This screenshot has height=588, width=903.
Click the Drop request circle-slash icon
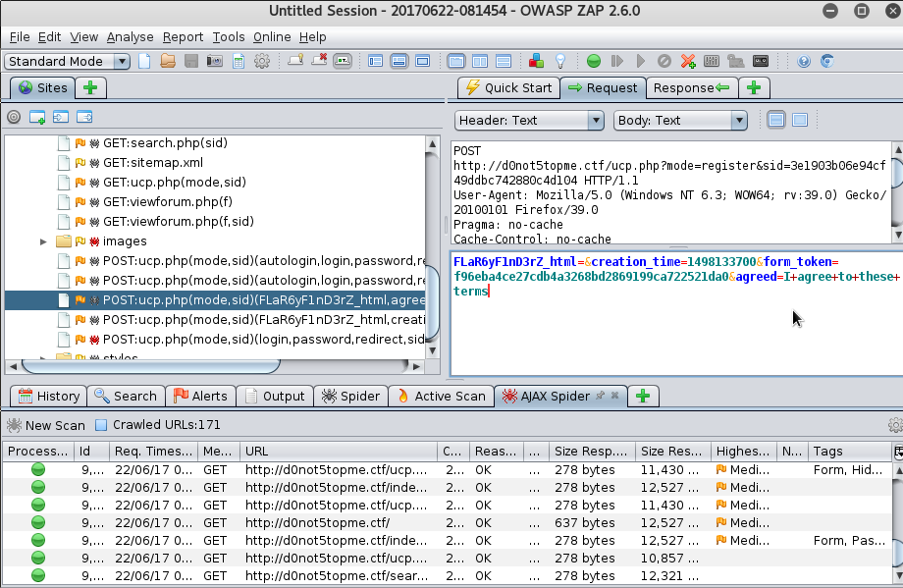[664, 61]
